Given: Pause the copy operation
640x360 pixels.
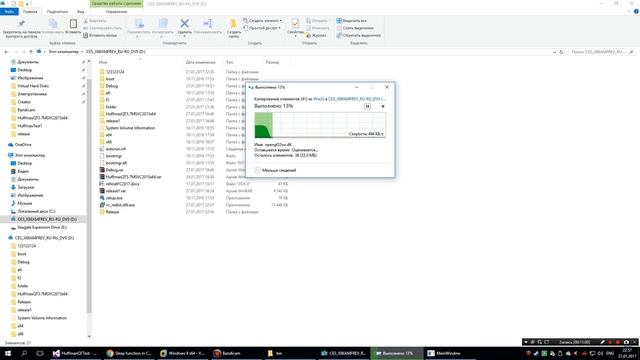Looking at the screenshot, I should point(367,106).
